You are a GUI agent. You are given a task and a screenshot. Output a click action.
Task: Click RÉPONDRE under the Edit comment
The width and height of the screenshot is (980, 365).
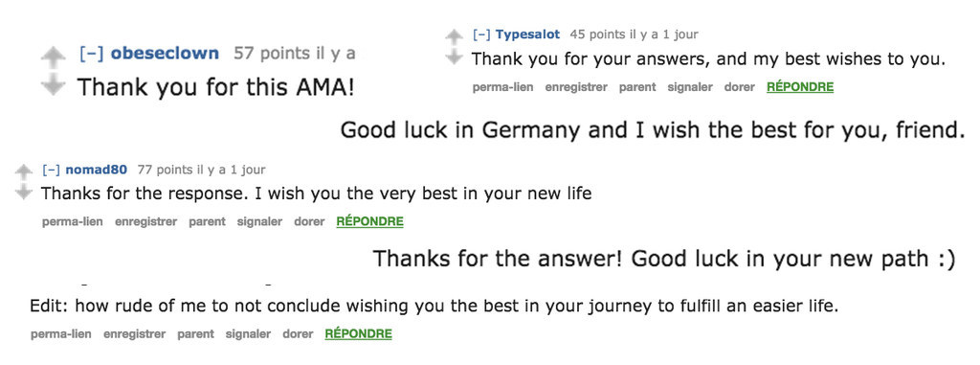pyautogui.click(x=358, y=334)
